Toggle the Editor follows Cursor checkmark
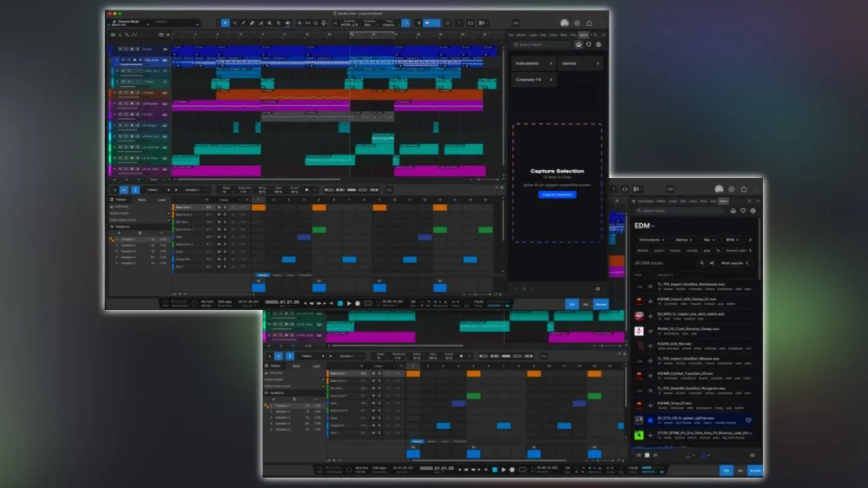868x488 pixels. (169, 220)
